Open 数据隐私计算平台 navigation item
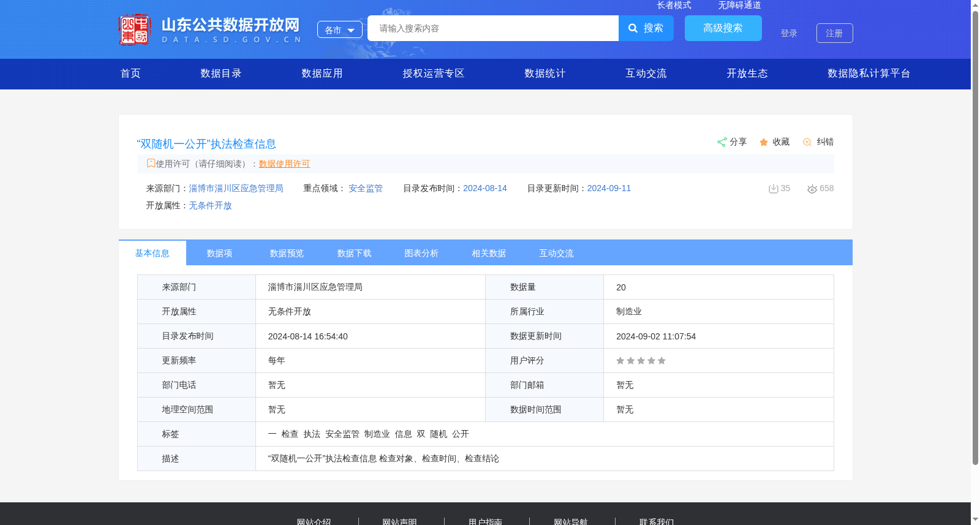Screen dimensions: 980x525 click(x=869, y=74)
